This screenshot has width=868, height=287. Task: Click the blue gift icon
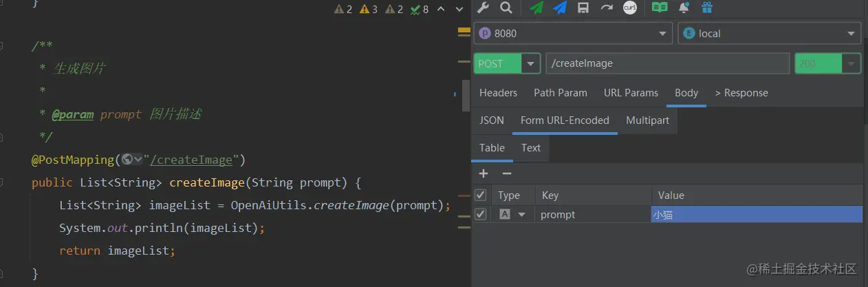[707, 8]
